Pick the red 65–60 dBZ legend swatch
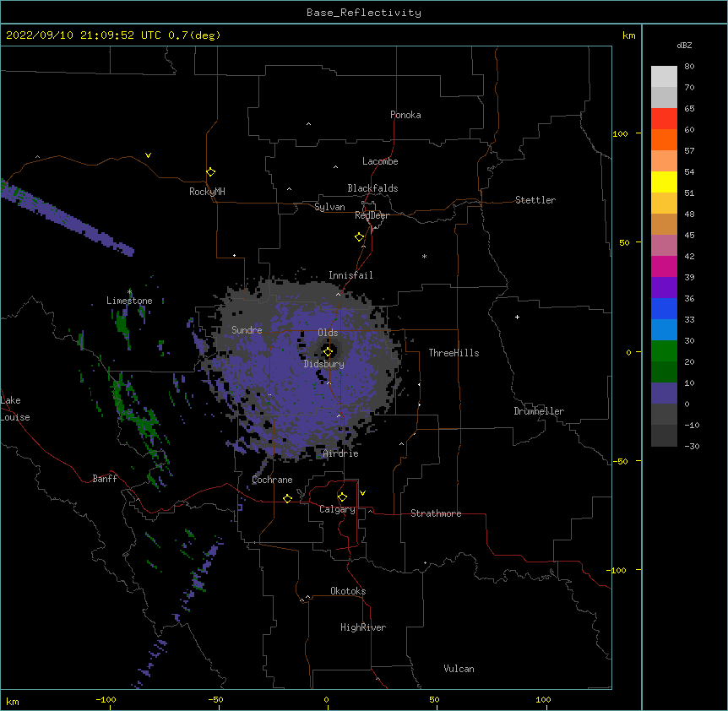Image resolution: width=728 pixels, height=711 pixels. (x=664, y=119)
